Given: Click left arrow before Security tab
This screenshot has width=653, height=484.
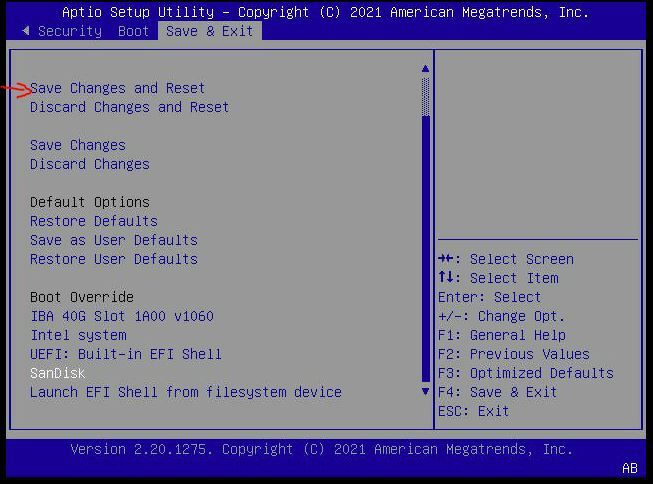Looking at the screenshot, I should point(25,31).
